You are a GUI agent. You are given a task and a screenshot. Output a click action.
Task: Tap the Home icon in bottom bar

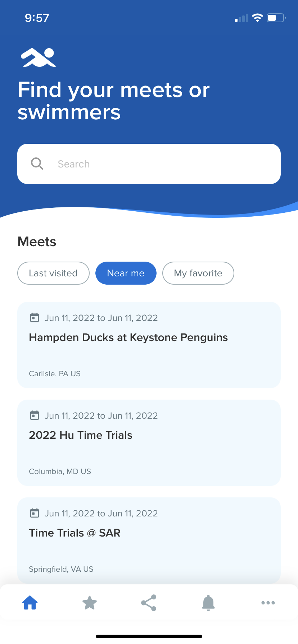click(x=30, y=603)
